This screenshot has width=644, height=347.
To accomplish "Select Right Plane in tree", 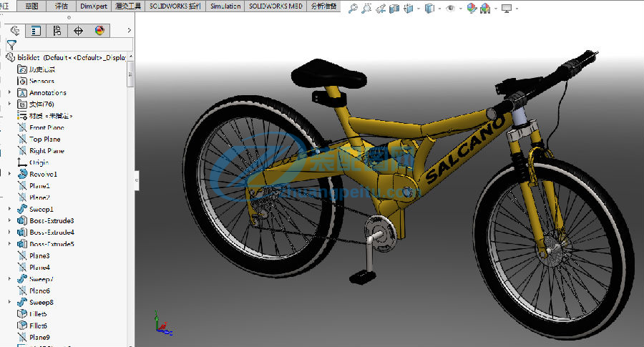I will pos(41,151).
